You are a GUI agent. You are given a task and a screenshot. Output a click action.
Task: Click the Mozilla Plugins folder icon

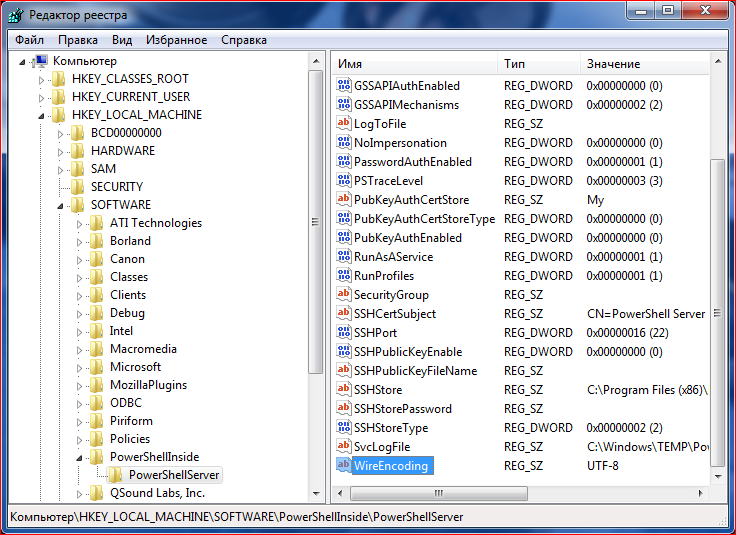tap(96, 385)
